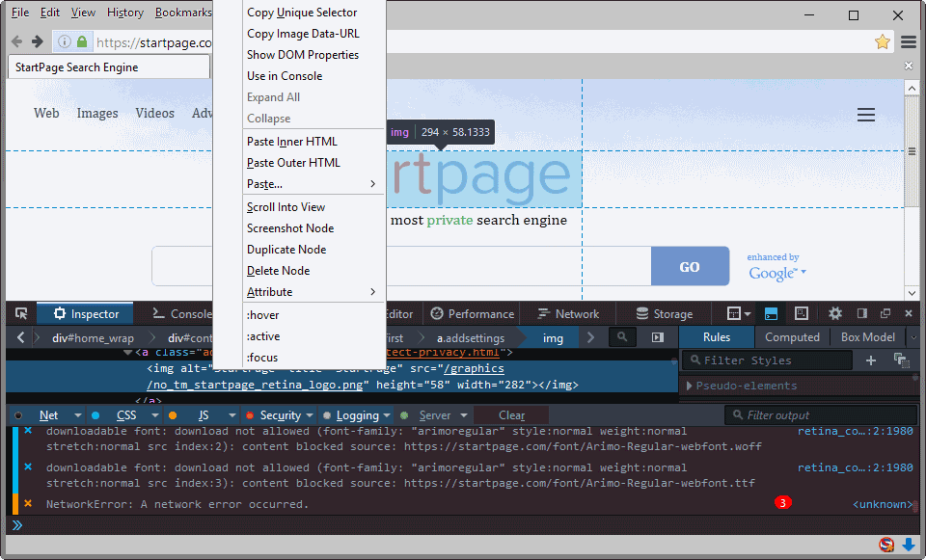Toggle the :hover pseudo-class
This screenshot has height=560, width=926.
263,315
